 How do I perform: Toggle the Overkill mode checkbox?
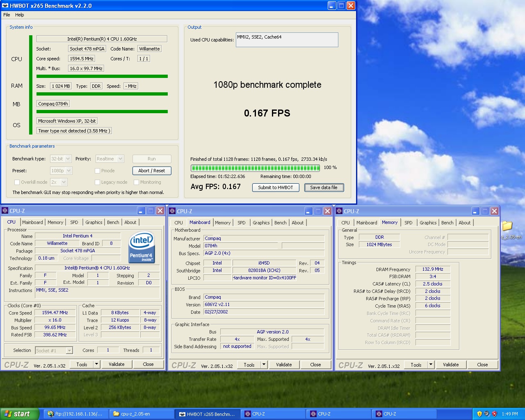click(17, 182)
